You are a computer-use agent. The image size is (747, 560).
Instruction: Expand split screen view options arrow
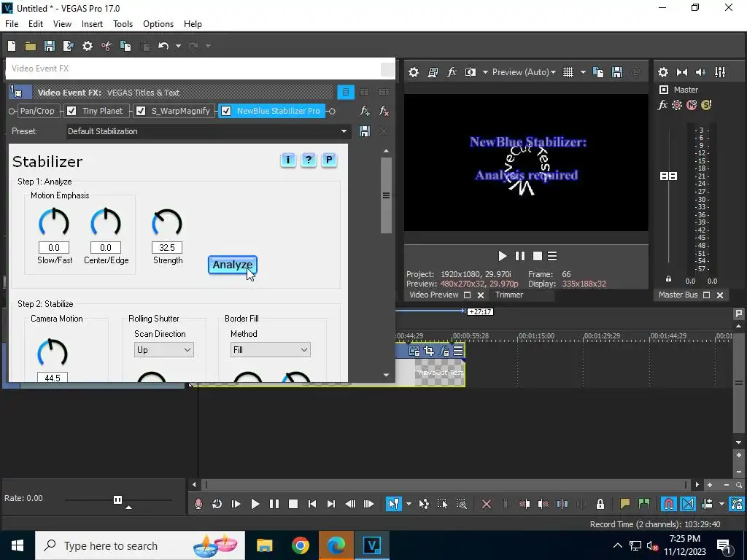485,72
